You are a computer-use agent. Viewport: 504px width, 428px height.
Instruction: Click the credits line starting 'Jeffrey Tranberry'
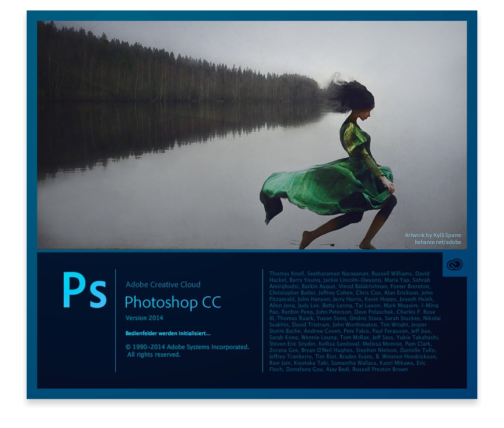(353, 357)
